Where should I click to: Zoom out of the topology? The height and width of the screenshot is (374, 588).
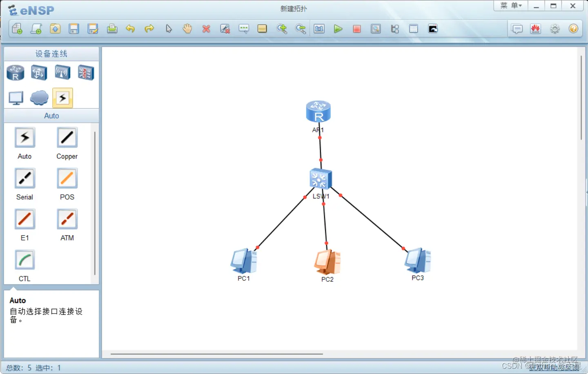pos(301,29)
